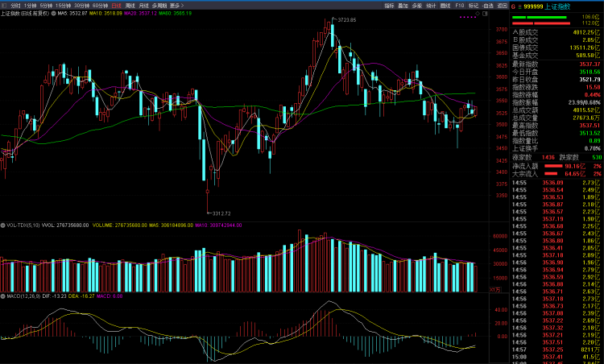
Task: Open the 多周期 multi-period view
Action: [x=159, y=5]
